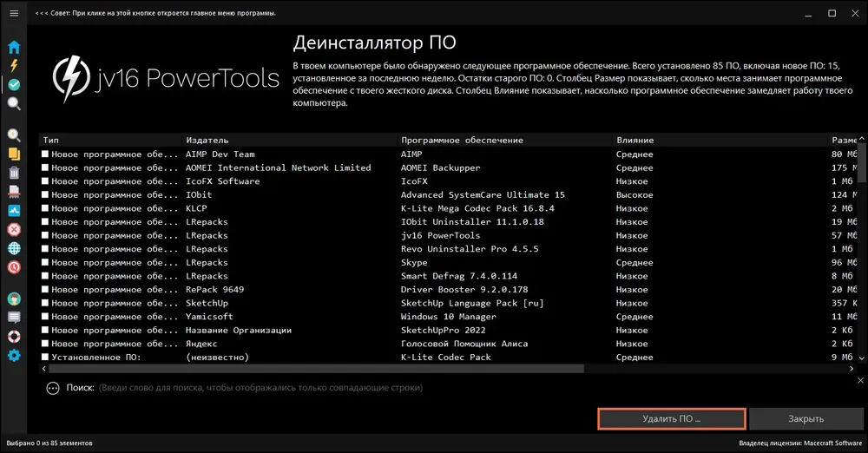868x453 pixels.
Task: Click the vertical scrollbar thumb
Action: pos(861,163)
